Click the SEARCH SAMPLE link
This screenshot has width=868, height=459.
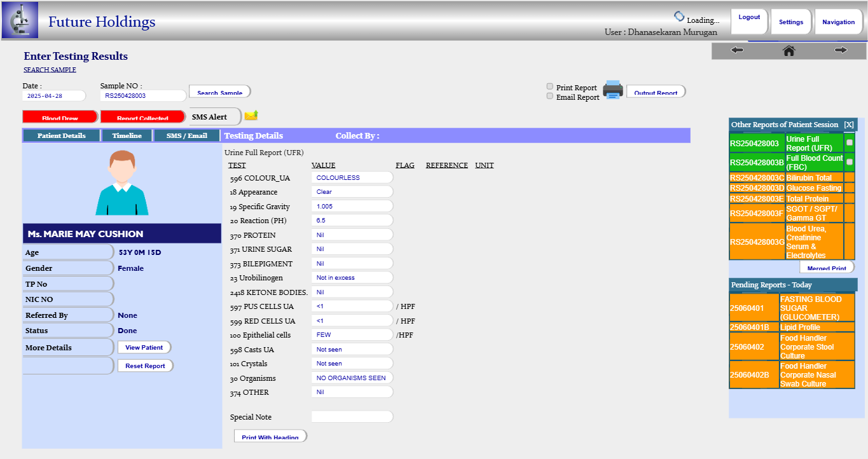50,70
